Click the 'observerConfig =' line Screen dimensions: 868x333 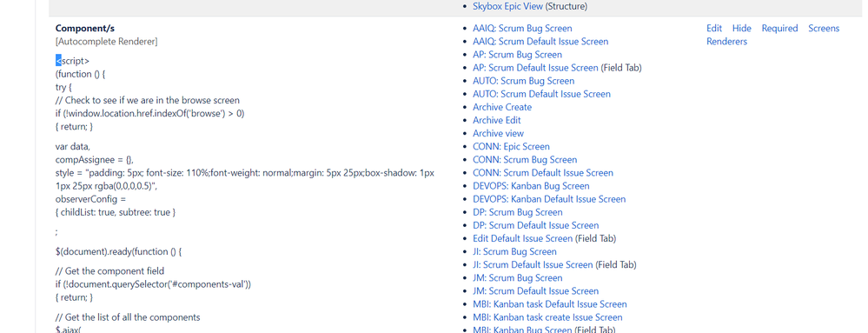click(x=90, y=199)
